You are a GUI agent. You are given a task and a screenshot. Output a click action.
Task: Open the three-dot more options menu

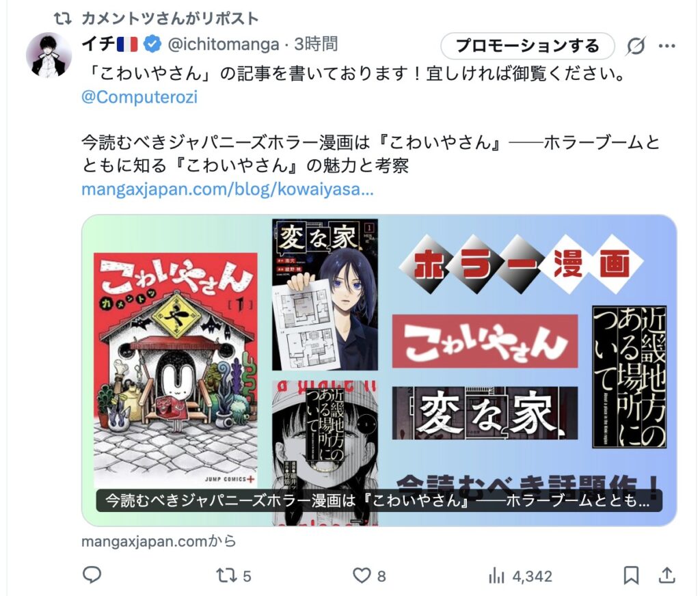667,46
